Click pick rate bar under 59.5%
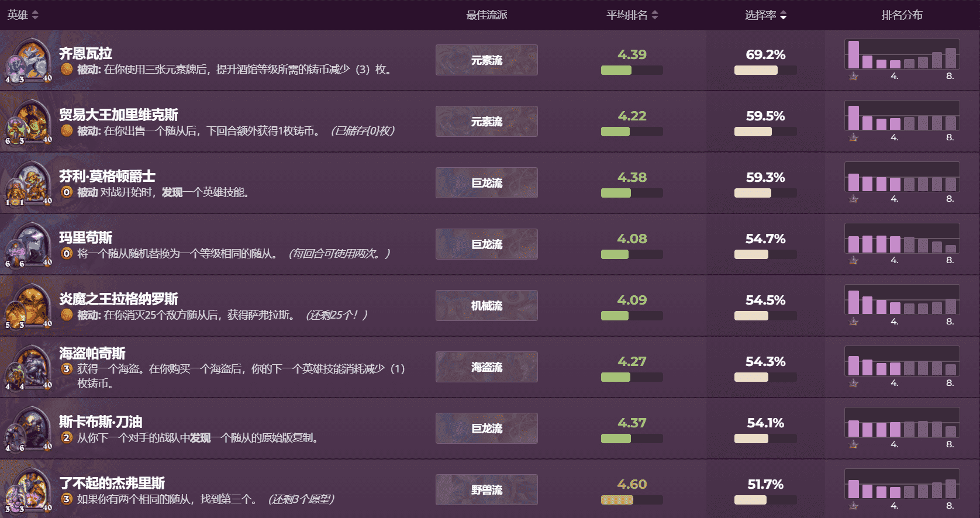 [765, 132]
